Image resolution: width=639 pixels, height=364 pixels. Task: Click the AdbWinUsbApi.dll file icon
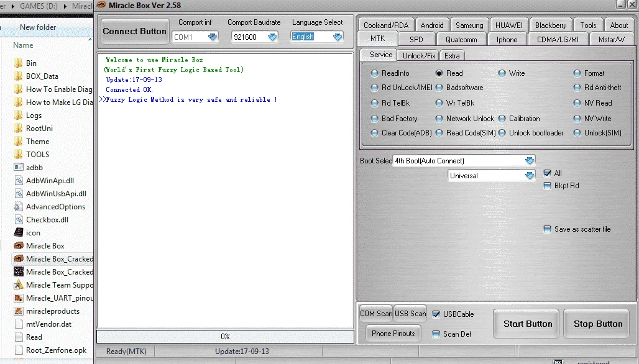point(19,193)
